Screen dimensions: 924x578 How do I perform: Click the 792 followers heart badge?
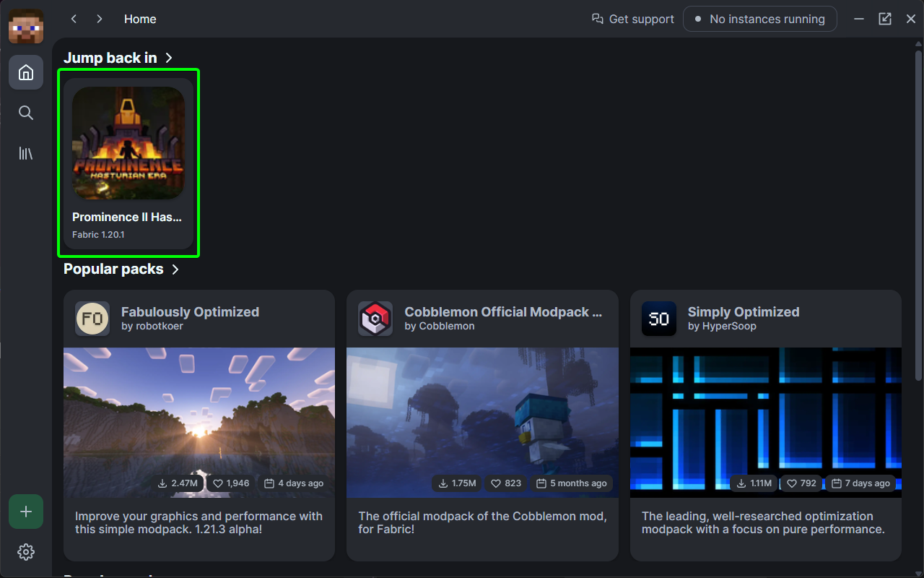[x=802, y=483]
